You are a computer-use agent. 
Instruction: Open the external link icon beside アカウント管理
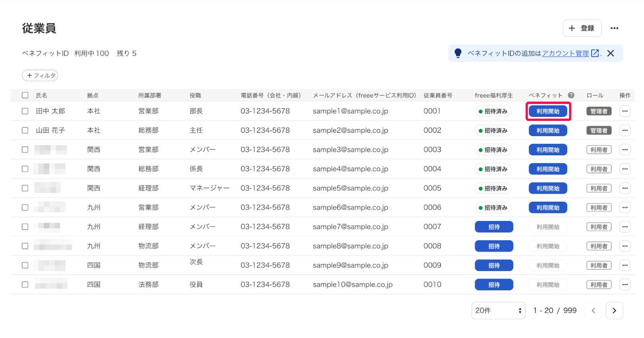(x=595, y=53)
